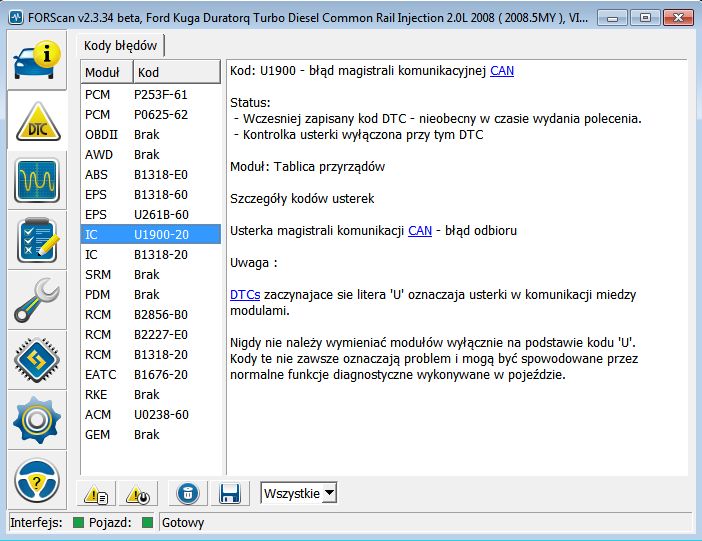Sort by the Kod column header
The height and width of the screenshot is (541, 702).
pos(177,72)
